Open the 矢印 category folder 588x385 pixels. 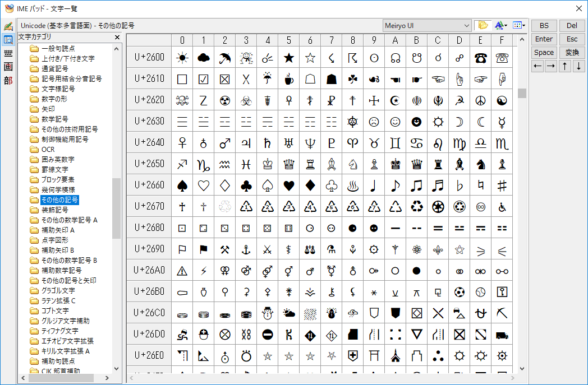[48, 109]
